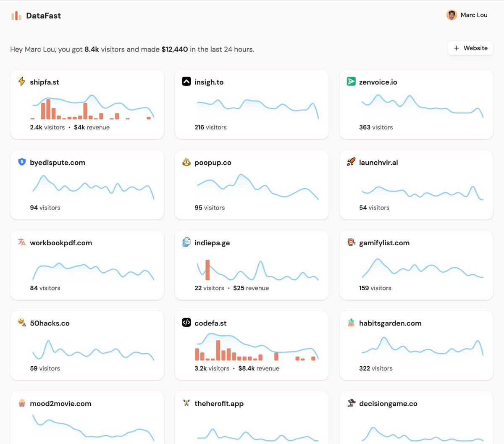Click the "59 visitors" text on 50hacks.co
Screen dimensions: 504x444
pyautogui.click(x=45, y=368)
